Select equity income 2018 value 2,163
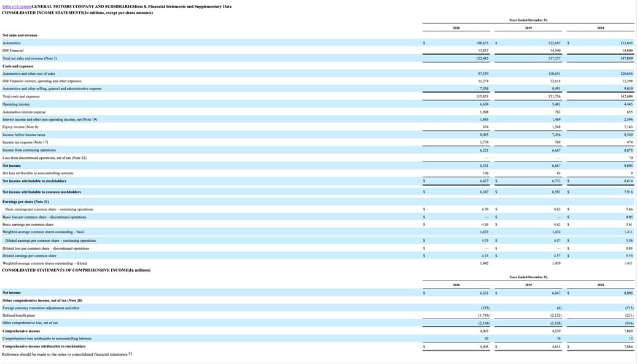The height and width of the screenshot is (364, 637). pos(628,127)
